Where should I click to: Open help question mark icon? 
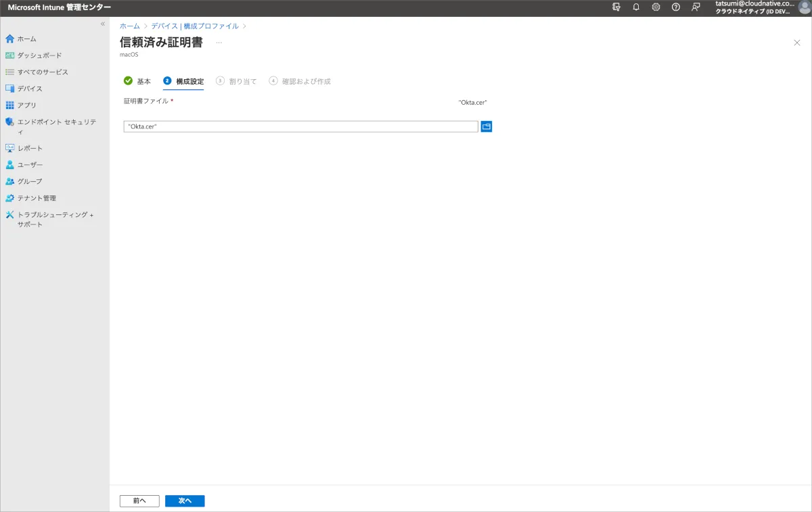[x=675, y=7]
